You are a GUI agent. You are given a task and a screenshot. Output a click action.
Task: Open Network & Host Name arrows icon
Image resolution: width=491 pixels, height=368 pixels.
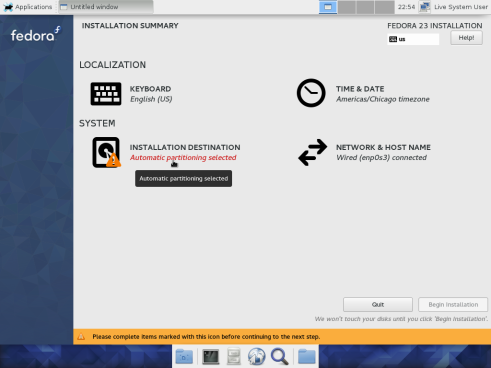[x=312, y=152]
